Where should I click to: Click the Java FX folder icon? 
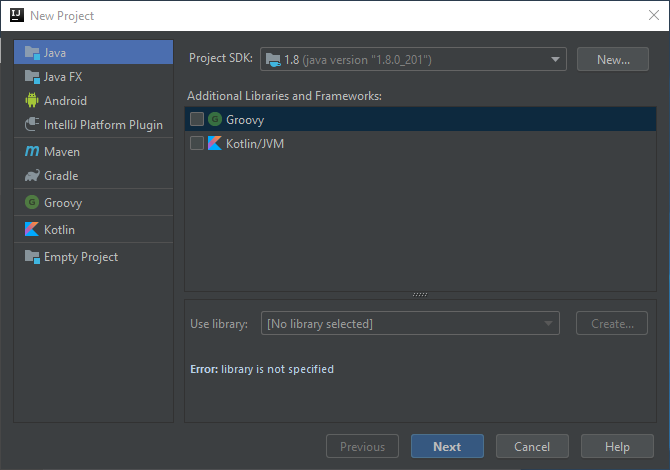32,76
